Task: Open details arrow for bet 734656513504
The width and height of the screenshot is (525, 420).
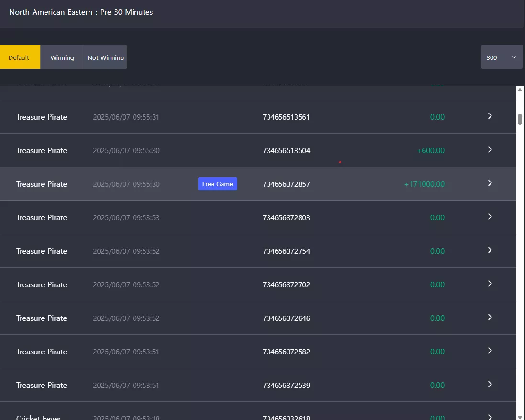Action: [490, 149]
